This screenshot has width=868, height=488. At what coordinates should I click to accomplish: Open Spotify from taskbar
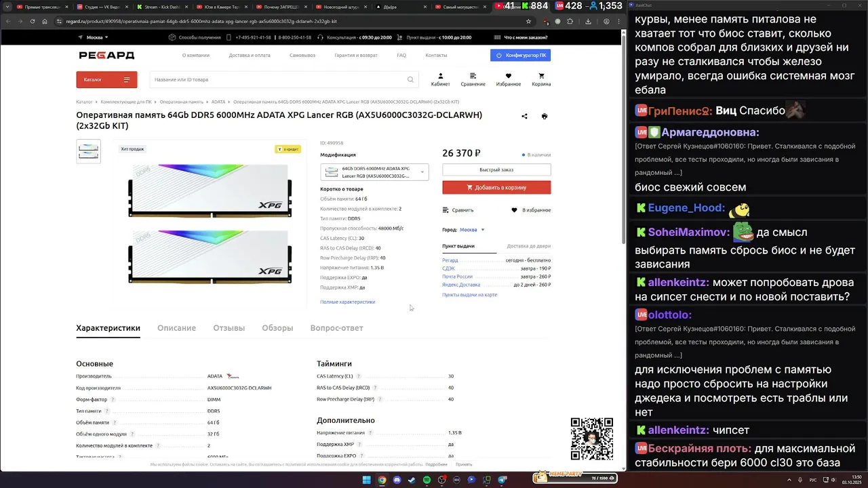point(427,480)
